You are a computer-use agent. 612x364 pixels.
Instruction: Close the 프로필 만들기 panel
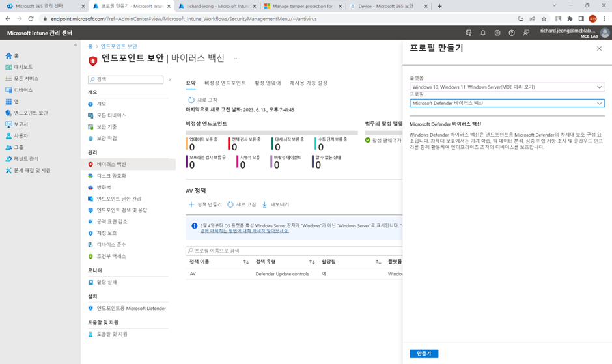[x=599, y=48]
